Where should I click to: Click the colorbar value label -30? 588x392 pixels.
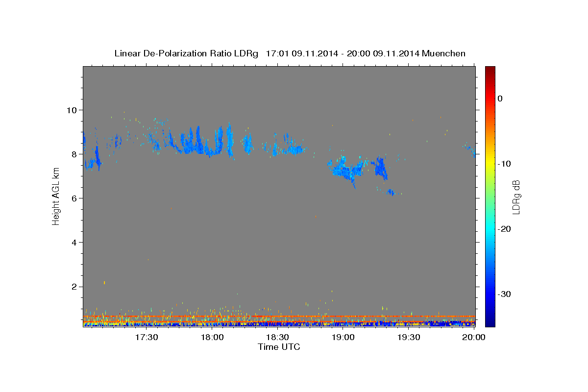pos(504,294)
